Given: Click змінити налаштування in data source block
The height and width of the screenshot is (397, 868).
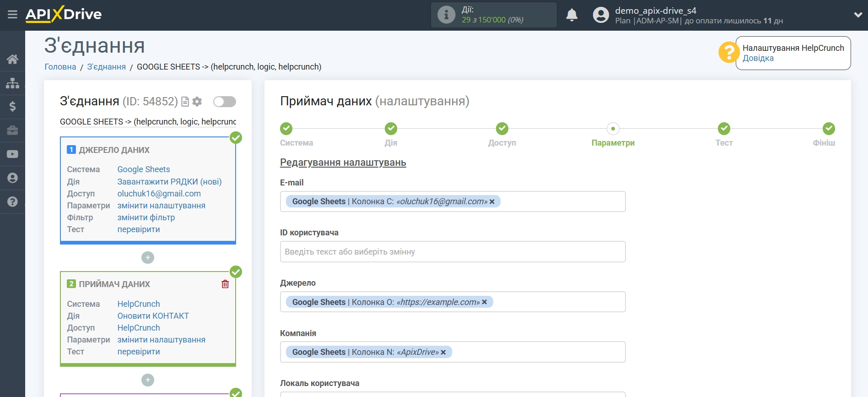Looking at the screenshot, I should point(162,206).
